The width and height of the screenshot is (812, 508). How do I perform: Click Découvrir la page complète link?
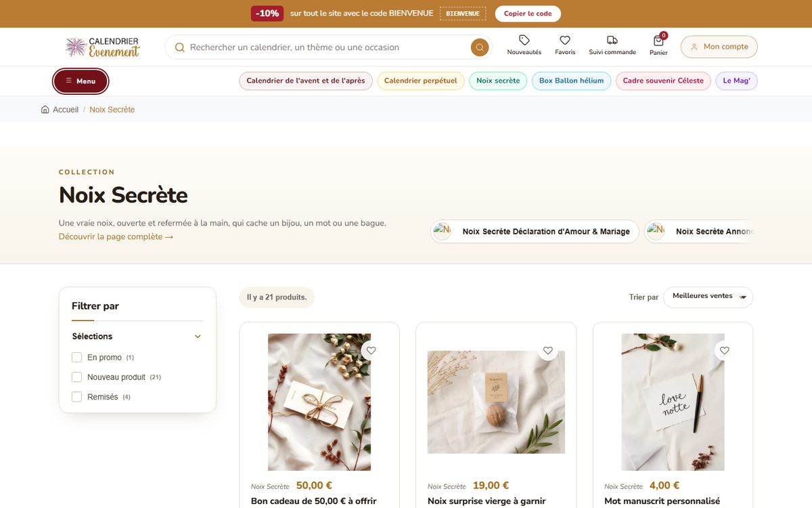click(116, 237)
